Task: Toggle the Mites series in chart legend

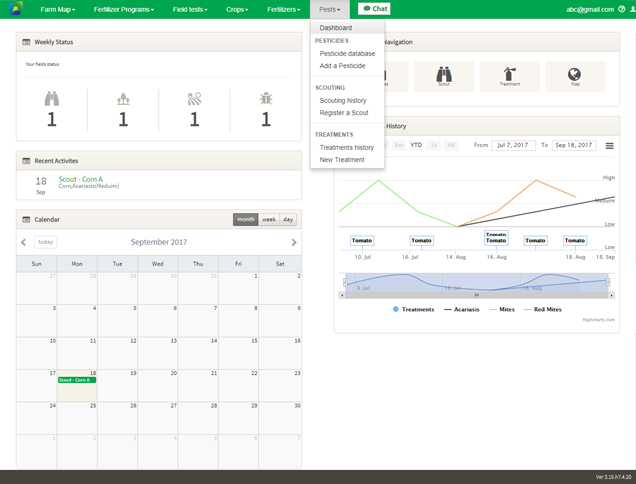Action: pyautogui.click(x=502, y=310)
